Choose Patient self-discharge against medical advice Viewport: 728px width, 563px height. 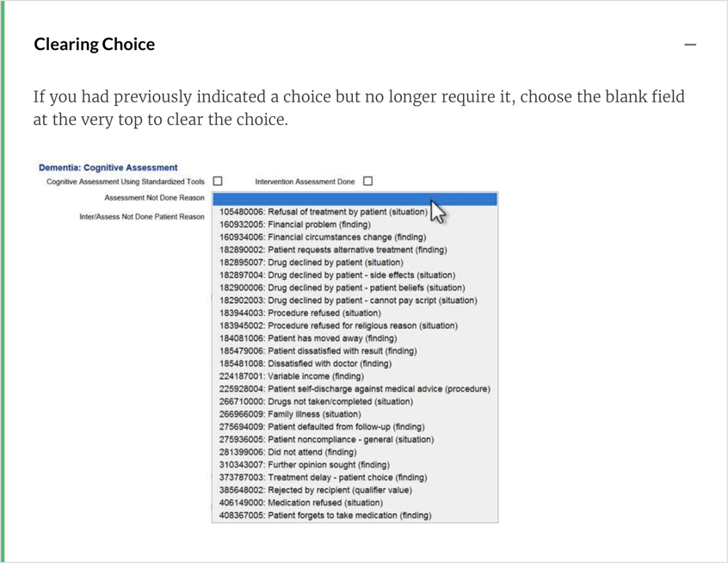click(354, 389)
